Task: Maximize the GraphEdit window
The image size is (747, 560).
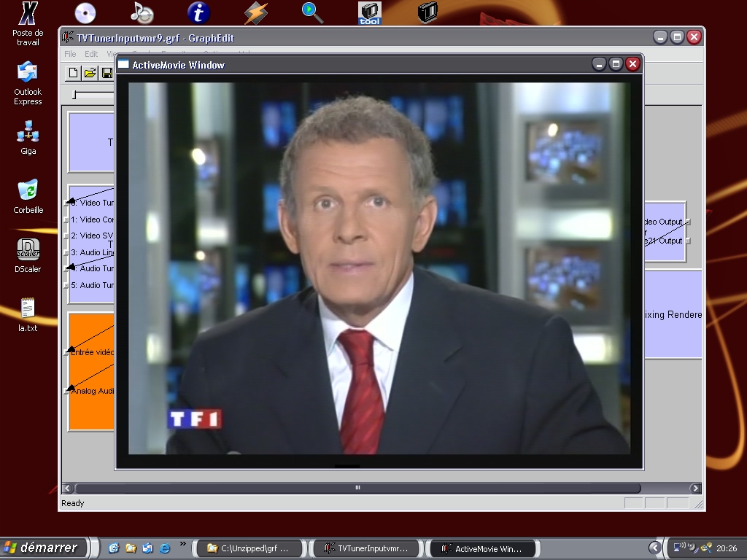Action: (678, 37)
